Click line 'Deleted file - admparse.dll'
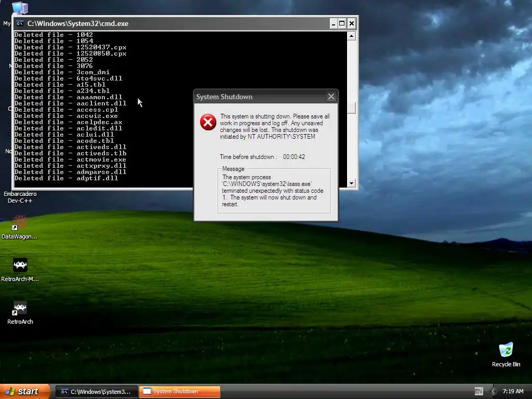The height and width of the screenshot is (399, 532). [x=70, y=172]
